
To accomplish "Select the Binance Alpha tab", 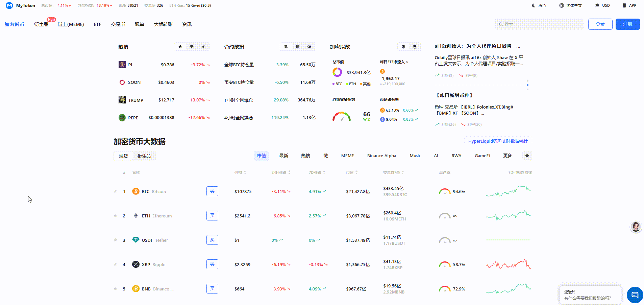I will tap(381, 156).
